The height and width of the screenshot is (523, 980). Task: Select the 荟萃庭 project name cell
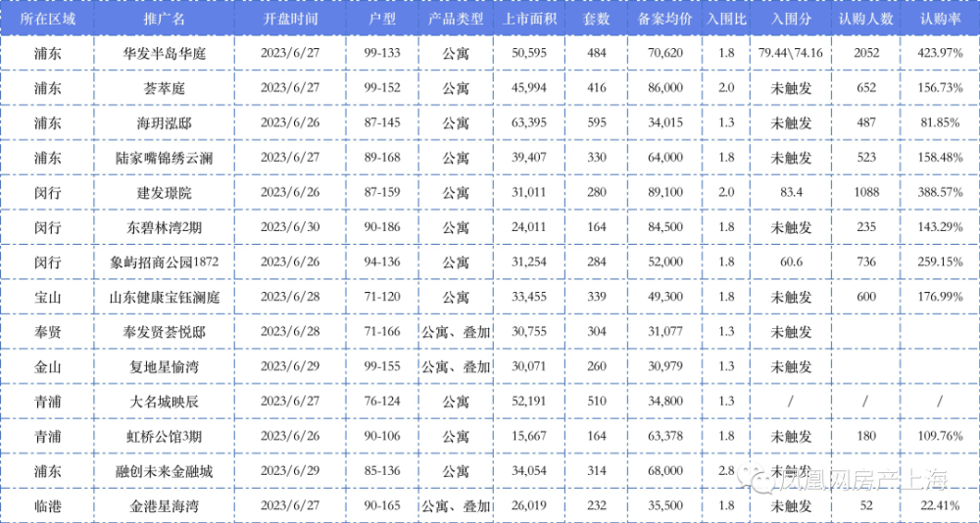165,88
